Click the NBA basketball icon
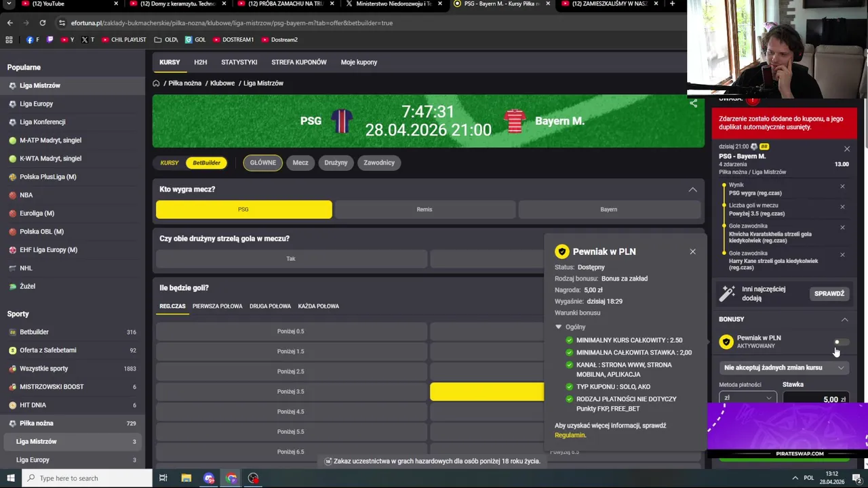The width and height of the screenshot is (868, 488). [12, 195]
